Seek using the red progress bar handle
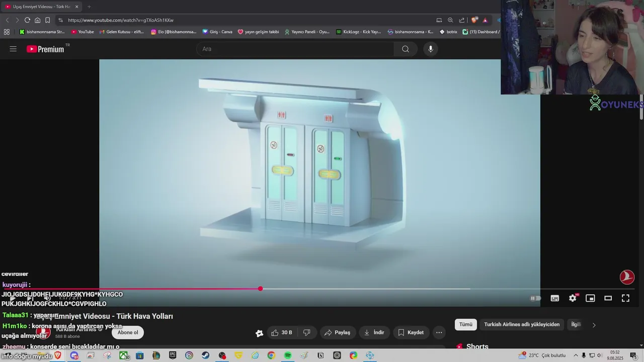The height and width of the screenshot is (362, 644). (260, 289)
